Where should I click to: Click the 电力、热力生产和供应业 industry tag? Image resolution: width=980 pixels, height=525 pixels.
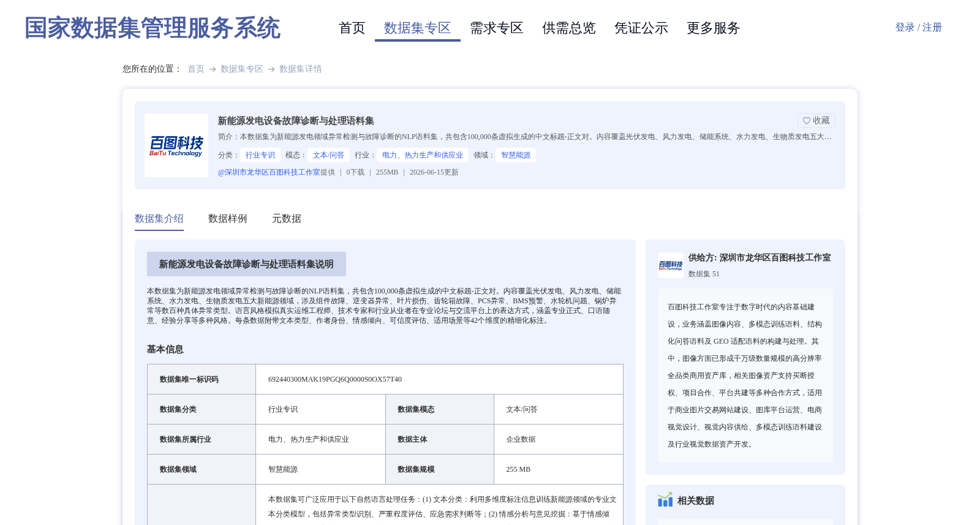[x=423, y=155]
